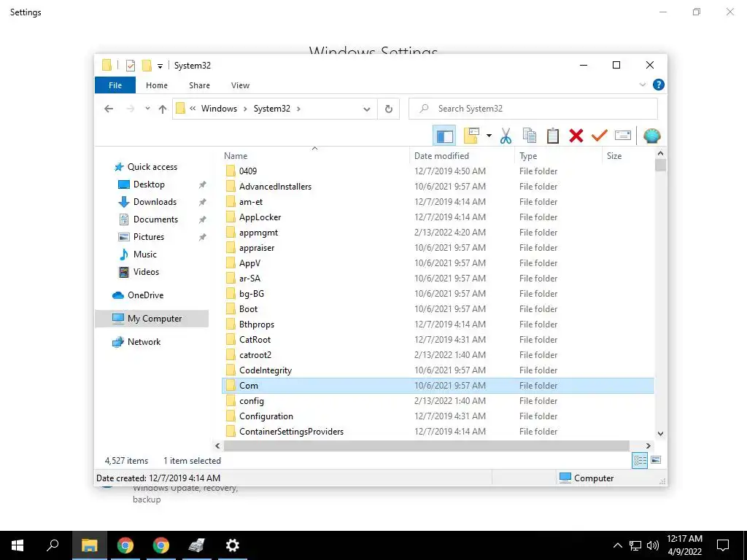This screenshot has height=560, width=747.
Task: Go up one folder level arrow
Action: coord(163,109)
